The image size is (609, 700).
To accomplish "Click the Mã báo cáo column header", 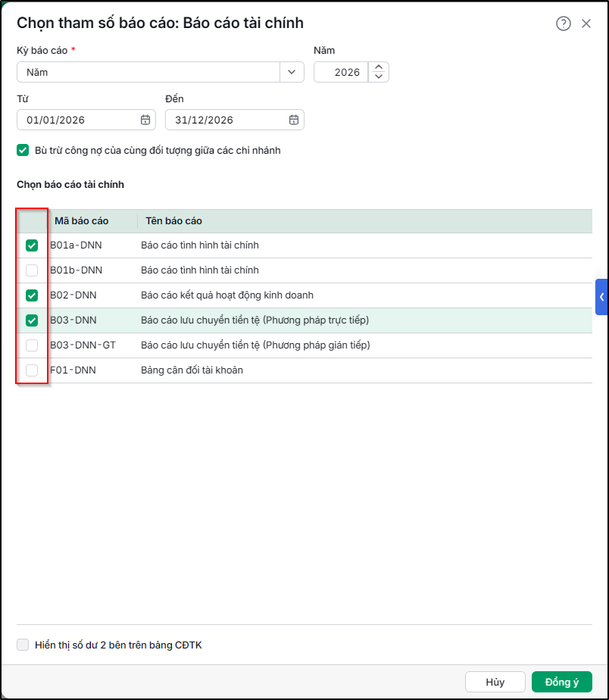I will click(x=82, y=220).
